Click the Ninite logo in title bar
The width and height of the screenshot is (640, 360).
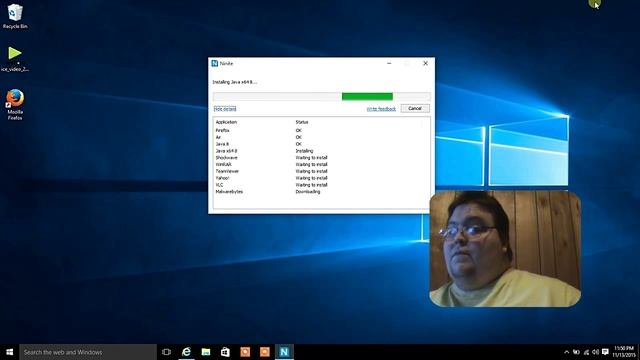point(215,63)
